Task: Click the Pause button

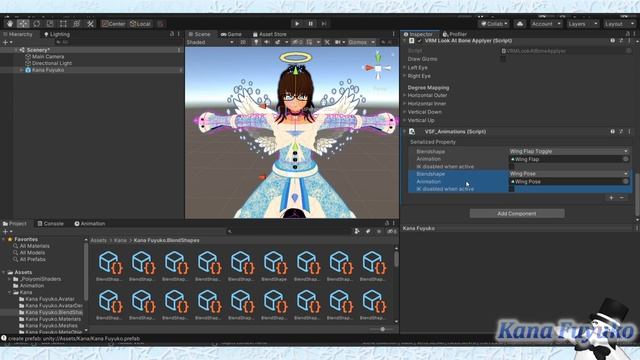Action: coord(311,24)
